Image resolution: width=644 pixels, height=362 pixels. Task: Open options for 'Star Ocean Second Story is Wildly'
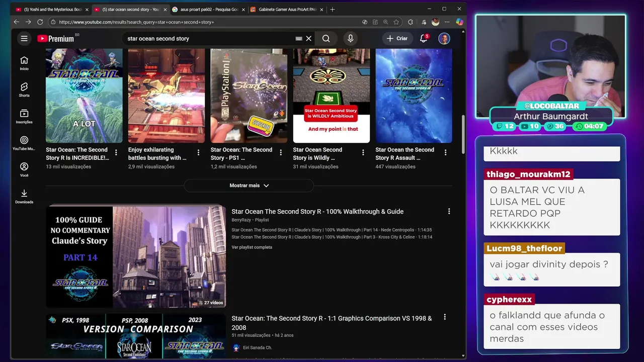[363, 152]
